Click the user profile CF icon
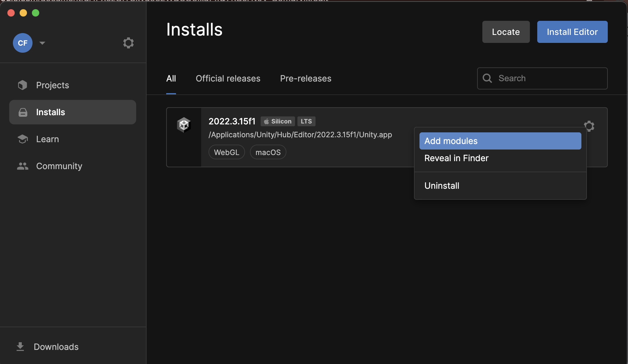Image resolution: width=628 pixels, height=364 pixels. point(23,43)
